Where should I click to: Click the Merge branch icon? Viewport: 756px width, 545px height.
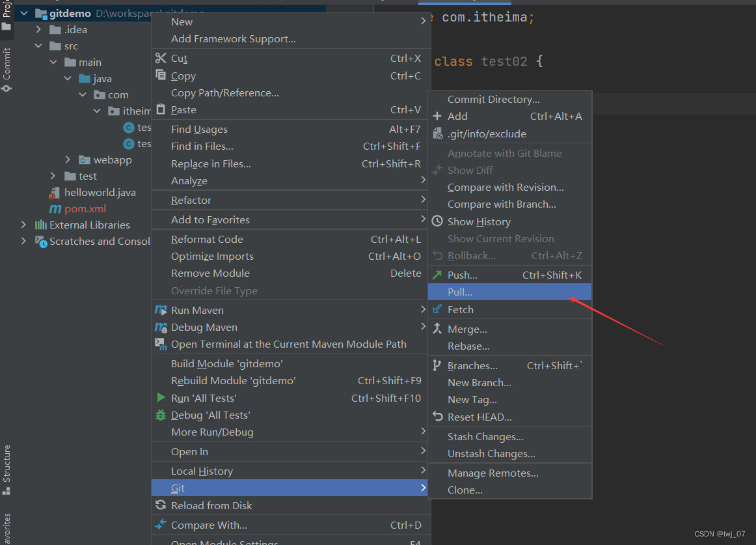click(437, 329)
